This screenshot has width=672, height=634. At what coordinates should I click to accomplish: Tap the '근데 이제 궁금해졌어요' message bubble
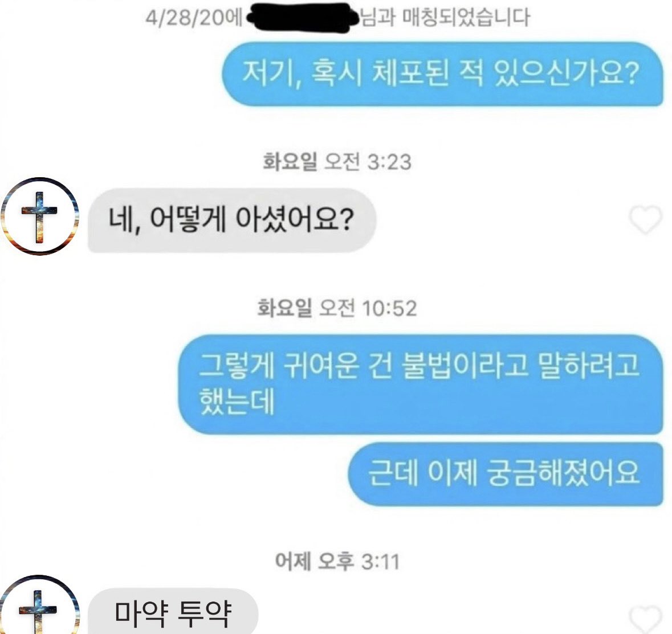pyautogui.click(x=506, y=474)
